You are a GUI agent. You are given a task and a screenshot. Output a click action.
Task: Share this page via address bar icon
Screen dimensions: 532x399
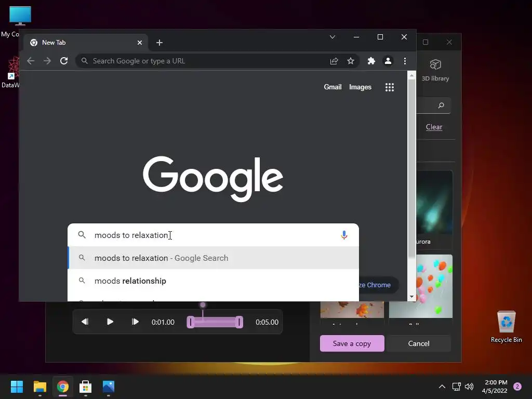click(334, 61)
